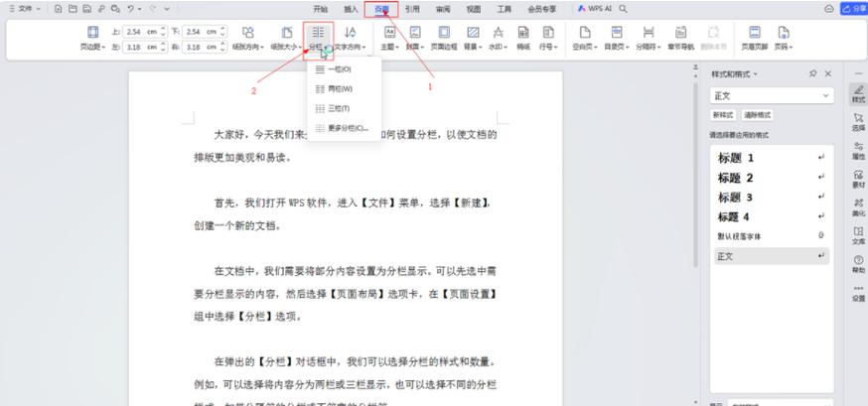The image size is (868, 406).
Task: Open WPS AI
Action: tap(595, 9)
